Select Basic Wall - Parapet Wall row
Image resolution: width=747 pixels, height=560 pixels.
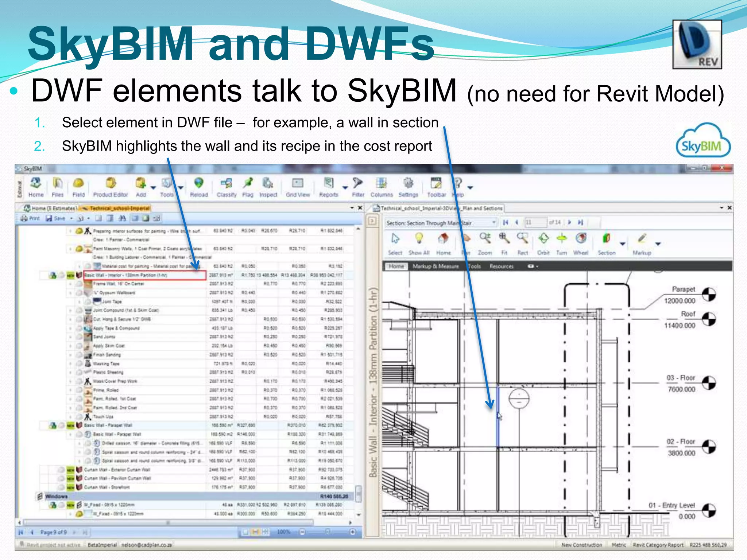[x=197, y=425]
